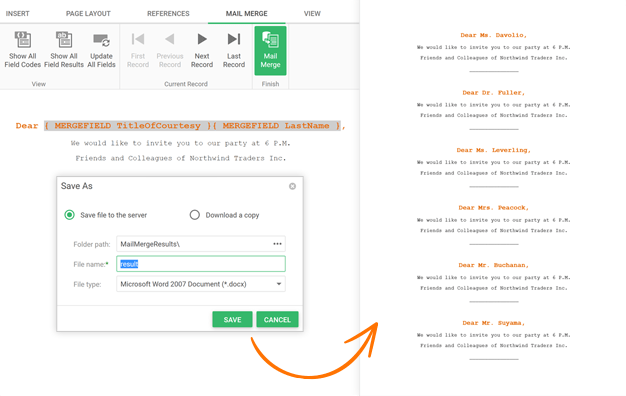Go to Previous Record
This screenshot has height=396, width=626.
pos(170,50)
